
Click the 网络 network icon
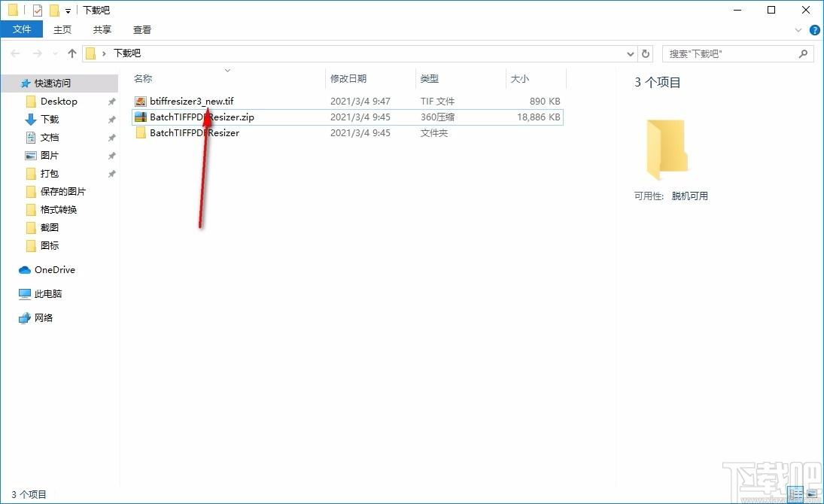(x=25, y=317)
